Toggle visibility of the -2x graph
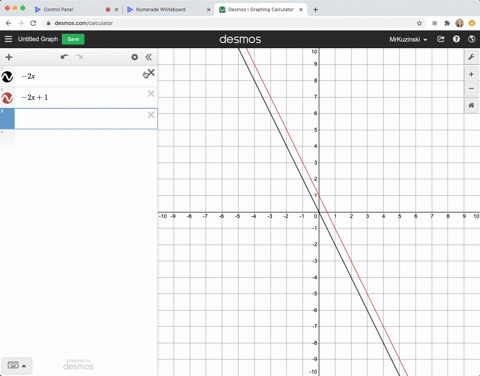Viewport: 480px width, 376px height. pos(7,77)
